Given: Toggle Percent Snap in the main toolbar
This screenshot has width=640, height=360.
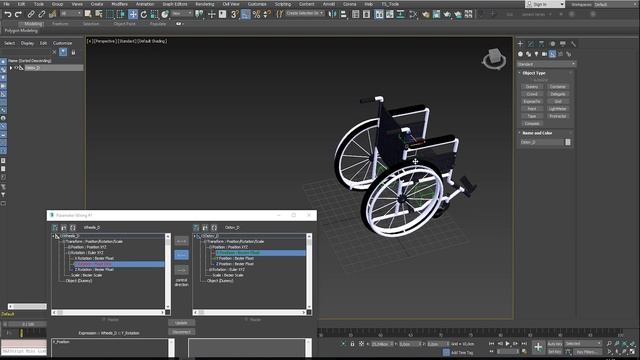Looking at the screenshot, I should point(256,14).
